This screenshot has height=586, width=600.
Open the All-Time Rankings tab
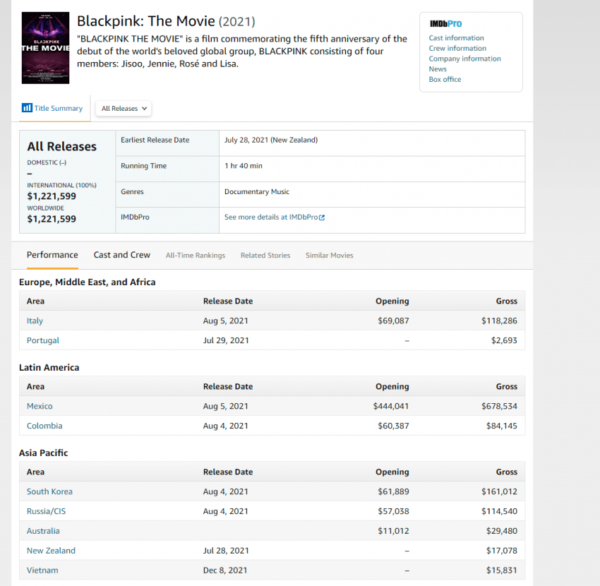coord(195,256)
